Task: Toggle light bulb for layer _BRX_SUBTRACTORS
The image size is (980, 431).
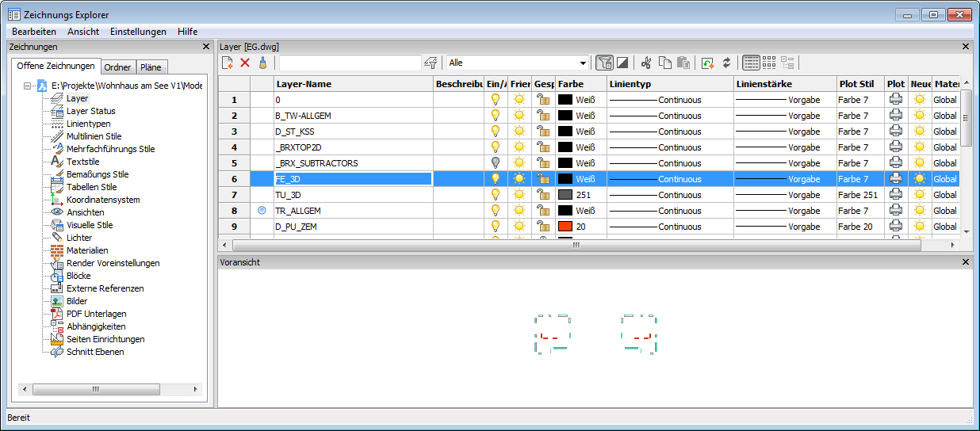Action: [x=496, y=163]
